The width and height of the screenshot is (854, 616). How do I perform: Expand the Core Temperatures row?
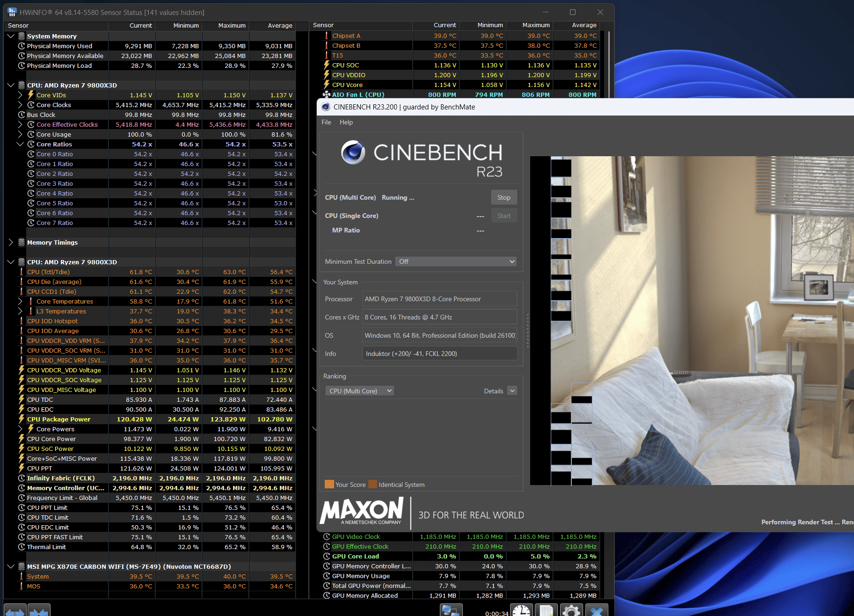[x=20, y=301]
